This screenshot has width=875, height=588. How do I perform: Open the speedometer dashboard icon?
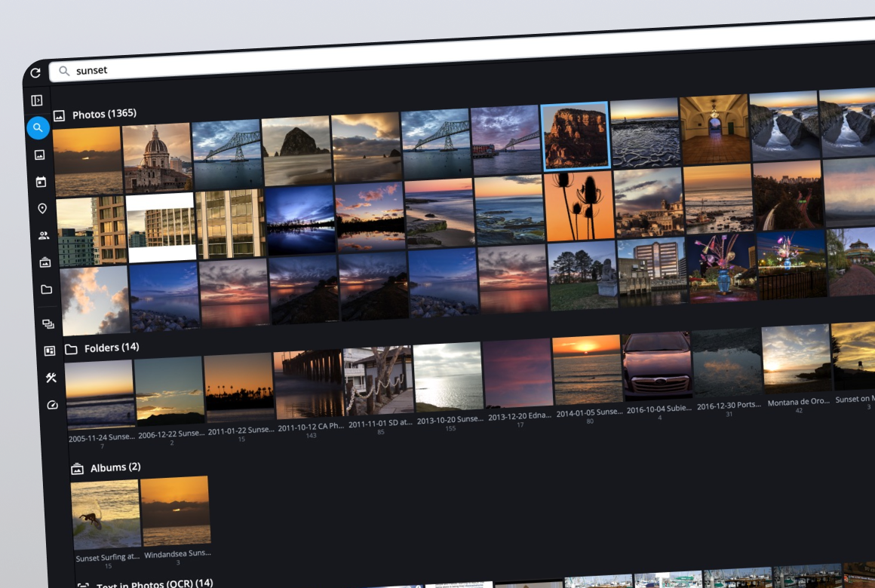pyautogui.click(x=53, y=405)
